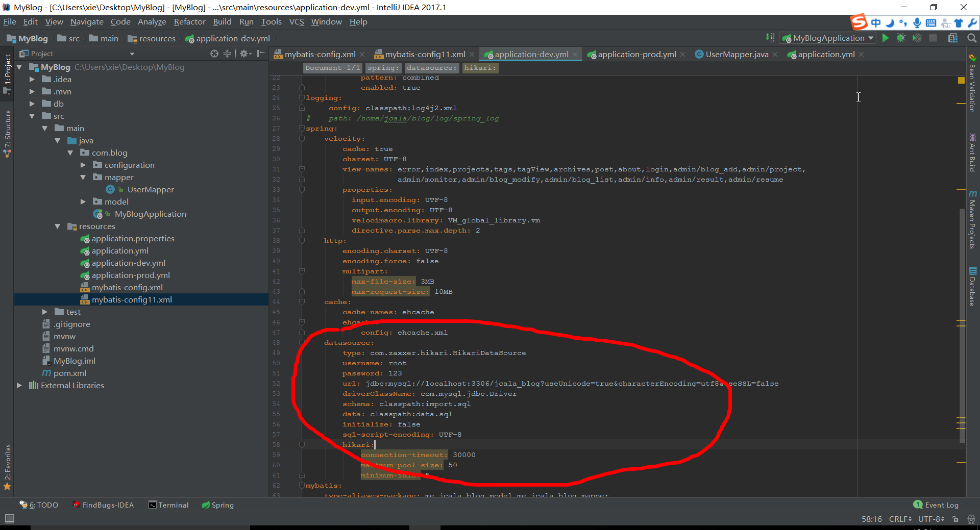Click datasource: breadcrumb above editor
Image resolution: width=980 pixels, height=530 pixels.
[x=431, y=68]
